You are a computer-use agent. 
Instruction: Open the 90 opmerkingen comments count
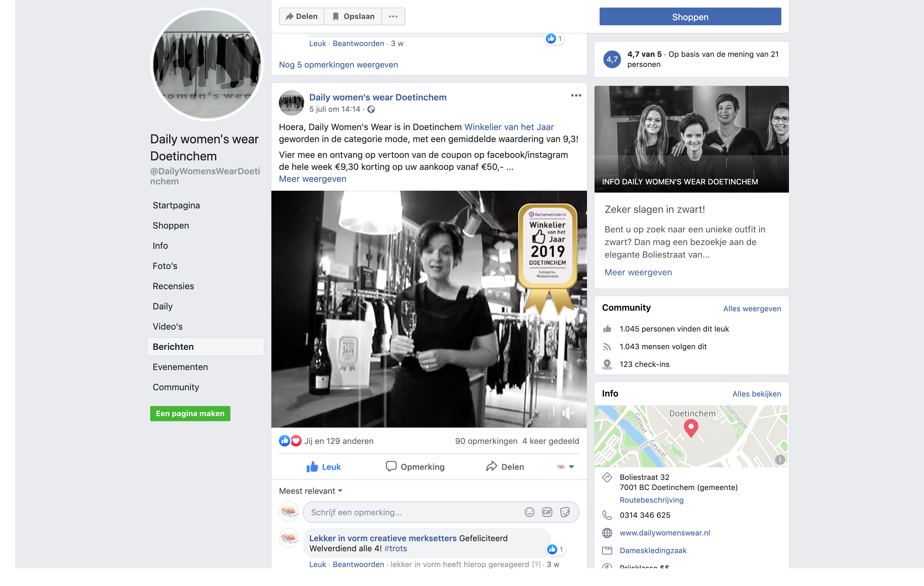(486, 441)
